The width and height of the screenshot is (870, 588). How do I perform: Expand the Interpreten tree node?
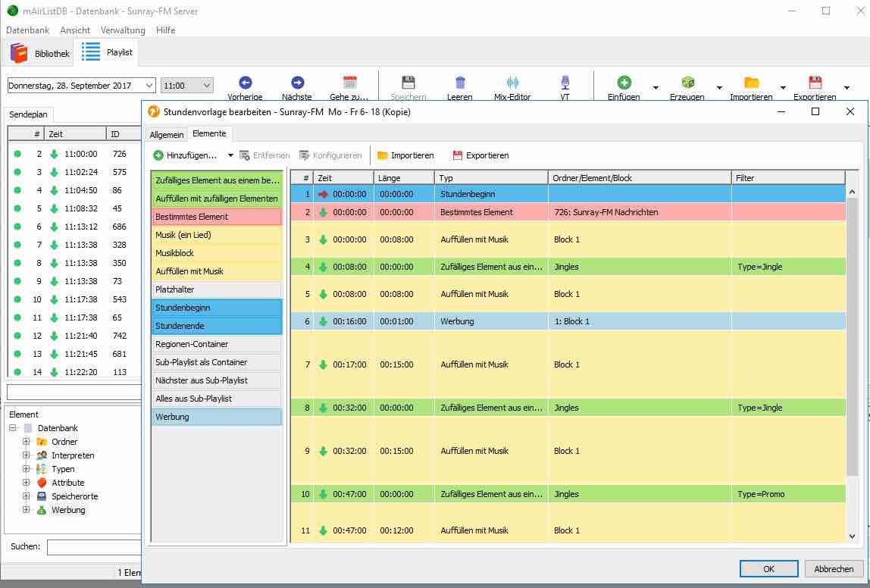[x=27, y=455]
